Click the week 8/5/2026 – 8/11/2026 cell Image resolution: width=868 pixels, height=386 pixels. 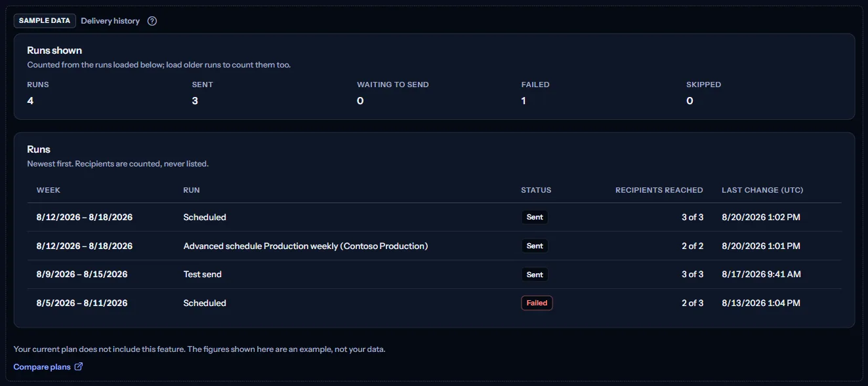point(82,303)
